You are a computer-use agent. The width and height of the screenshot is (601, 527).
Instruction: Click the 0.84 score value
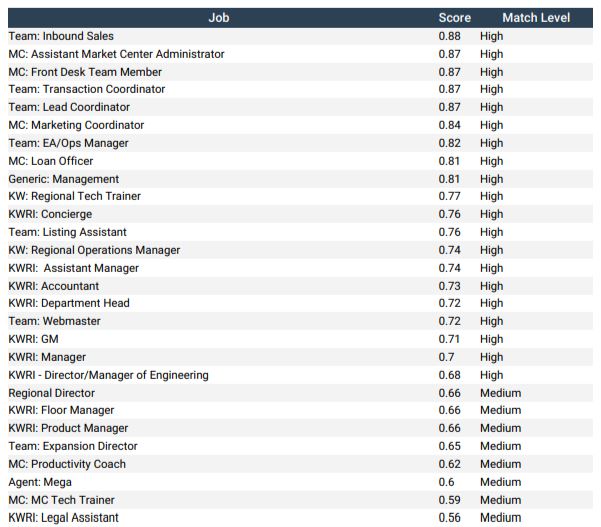[x=449, y=125]
